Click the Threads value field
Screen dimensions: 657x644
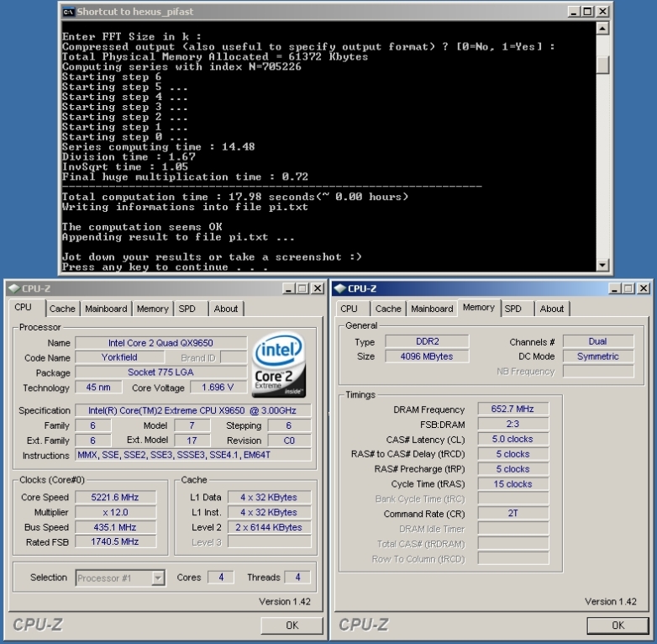coord(297,578)
